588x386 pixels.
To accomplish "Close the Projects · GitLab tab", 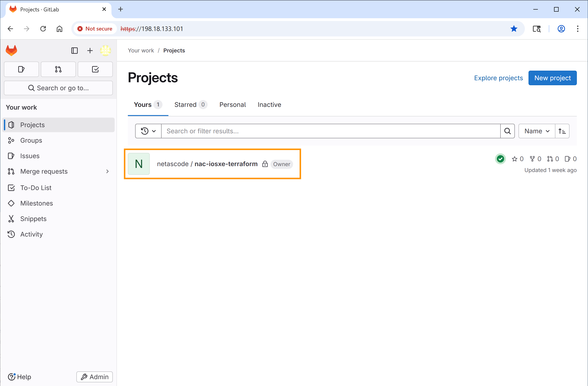I will 104,9.
